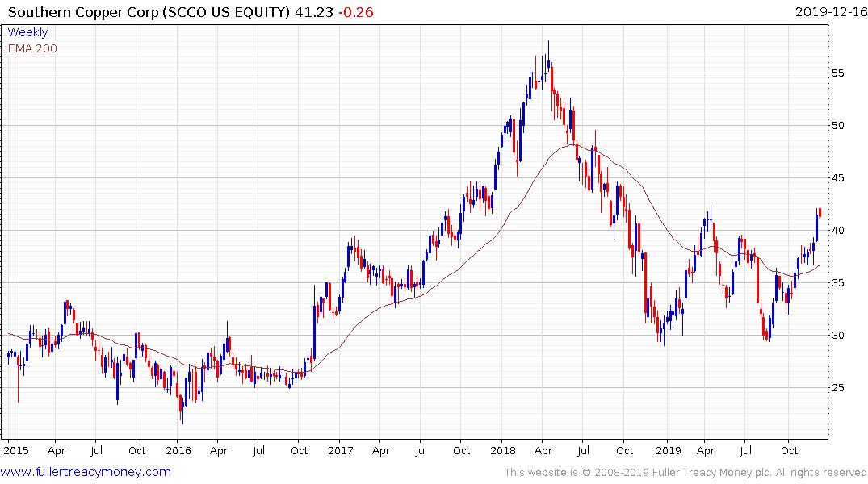
Task: Click the 2019-12-16 date label
Action: 831,11
